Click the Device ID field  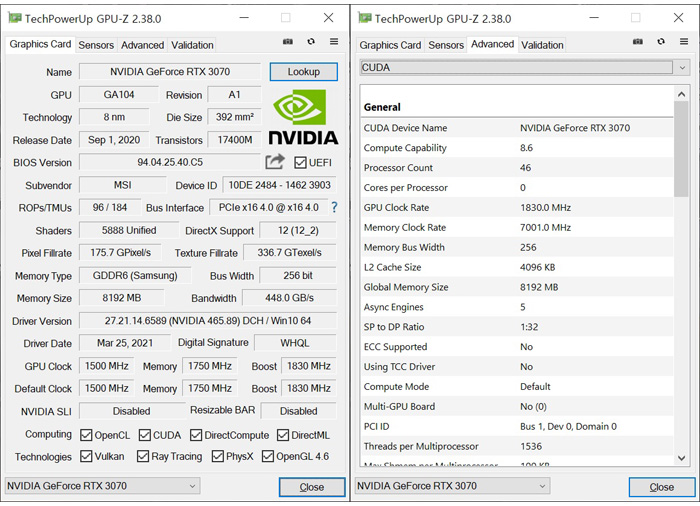coord(279,185)
